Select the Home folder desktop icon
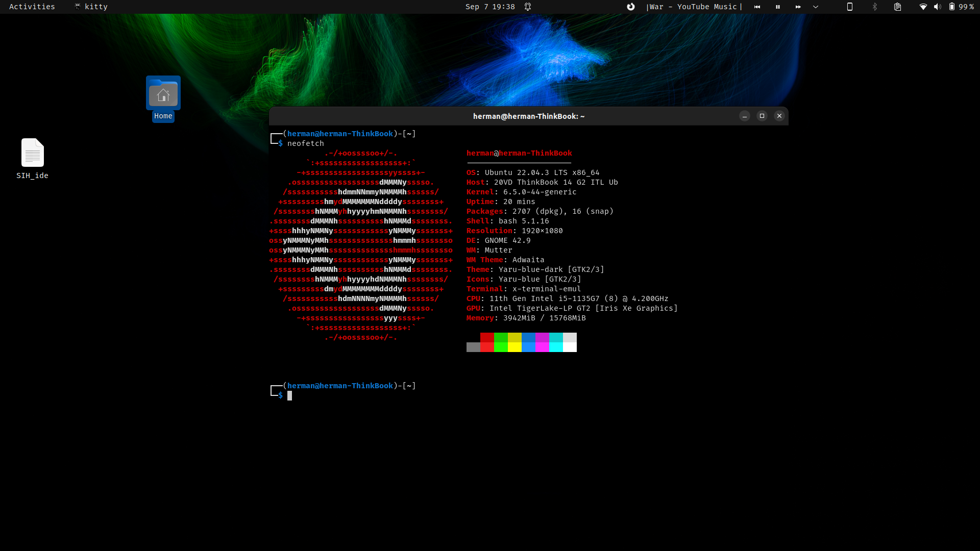 163,99
